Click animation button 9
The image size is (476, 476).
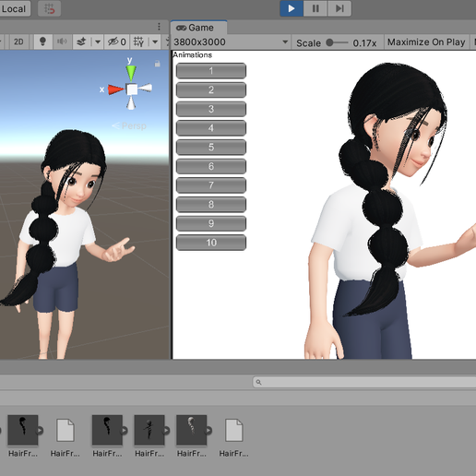pyautogui.click(x=211, y=223)
